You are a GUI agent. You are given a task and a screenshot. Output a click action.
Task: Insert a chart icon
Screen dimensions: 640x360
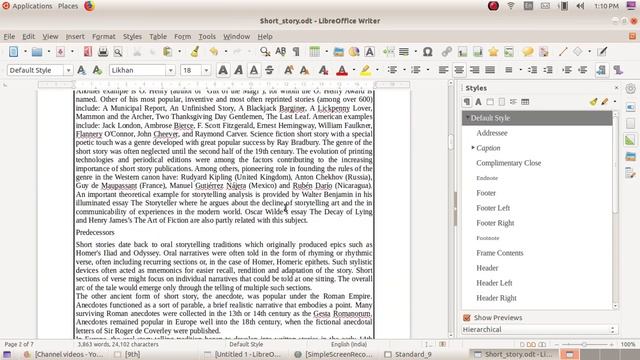(x=354, y=52)
